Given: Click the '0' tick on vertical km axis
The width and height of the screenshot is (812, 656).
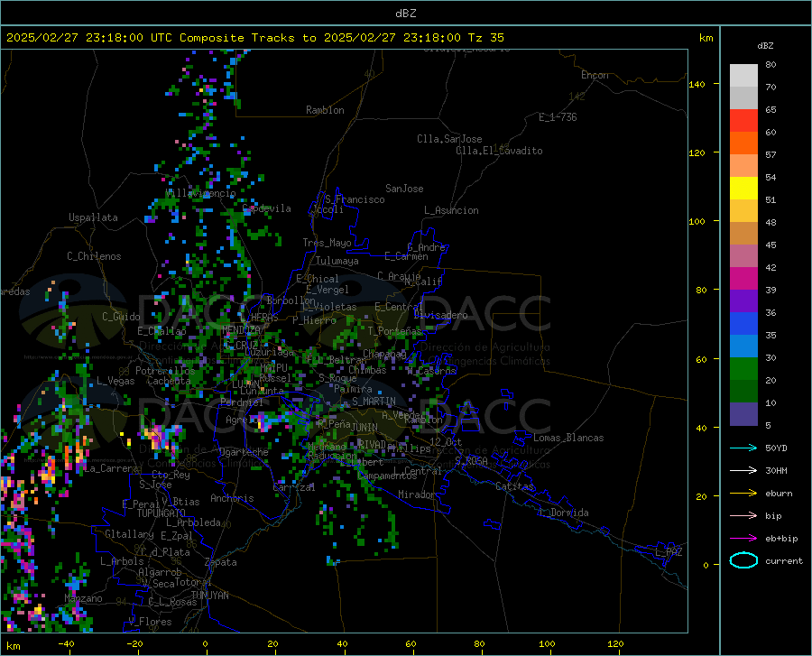Looking at the screenshot, I should click(706, 565).
